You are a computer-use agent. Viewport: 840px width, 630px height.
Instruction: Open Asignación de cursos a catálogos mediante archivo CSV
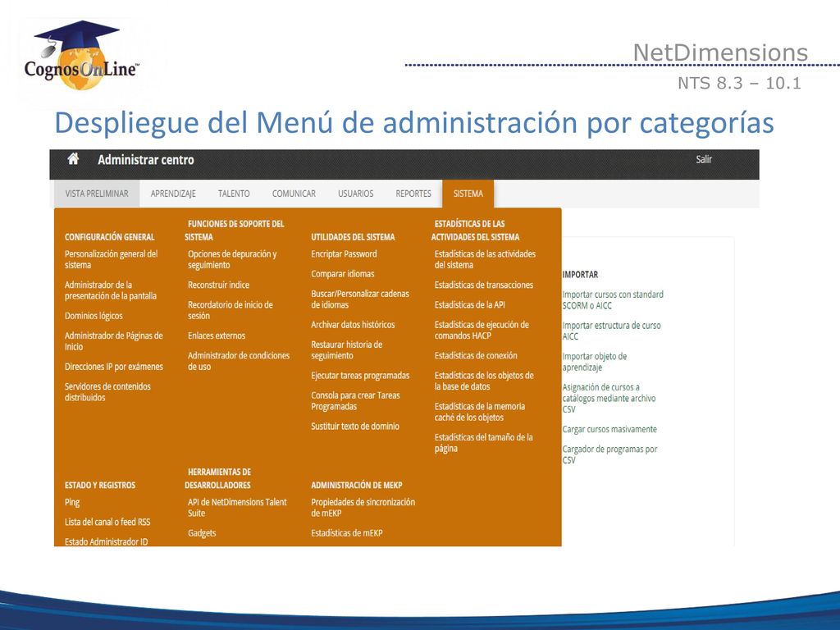point(609,399)
